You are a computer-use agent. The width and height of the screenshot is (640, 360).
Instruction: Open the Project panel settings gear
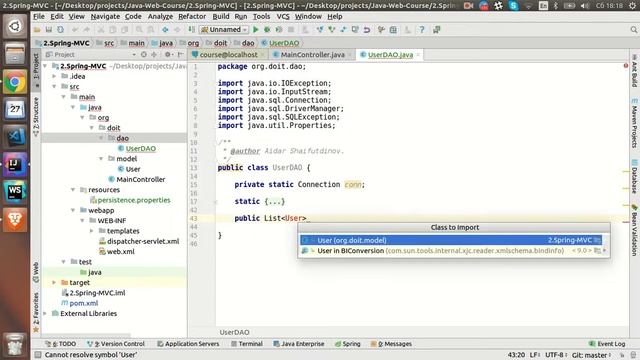(x=168, y=54)
